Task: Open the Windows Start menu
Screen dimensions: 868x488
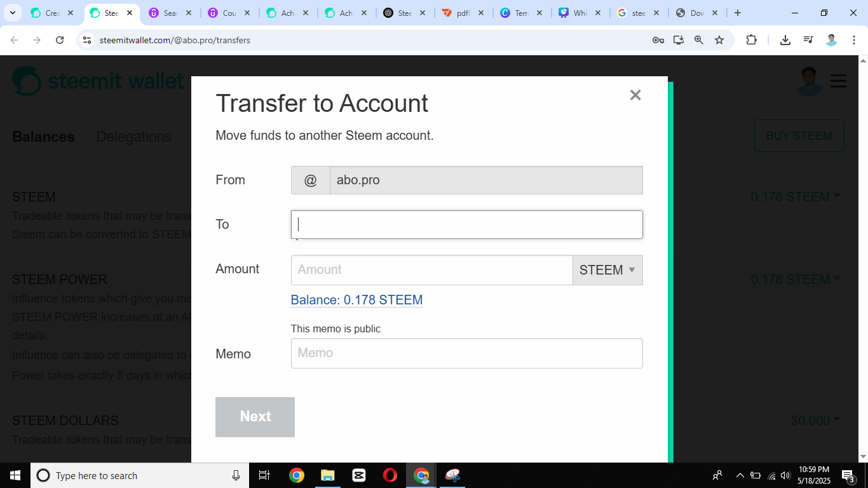Action: pyautogui.click(x=15, y=475)
